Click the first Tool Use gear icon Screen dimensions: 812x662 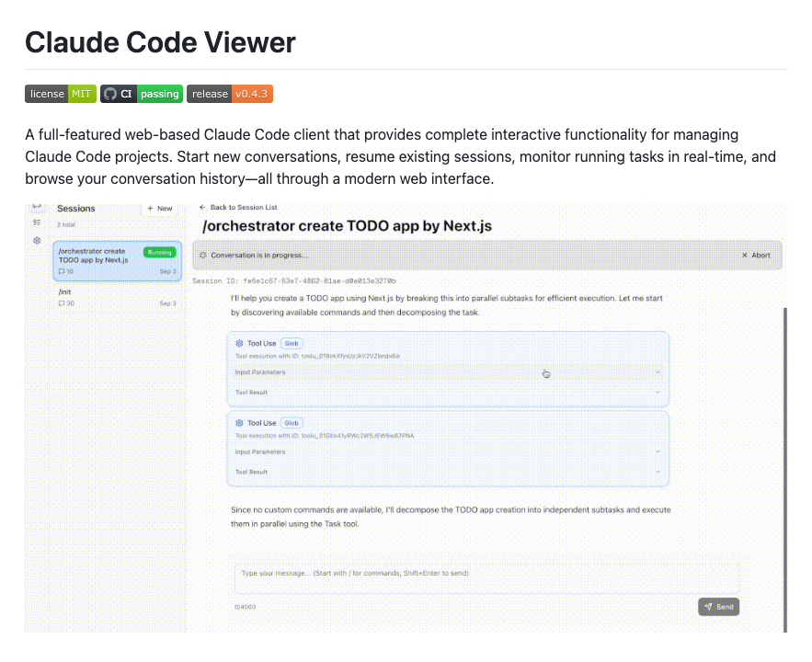coord(239,343)
